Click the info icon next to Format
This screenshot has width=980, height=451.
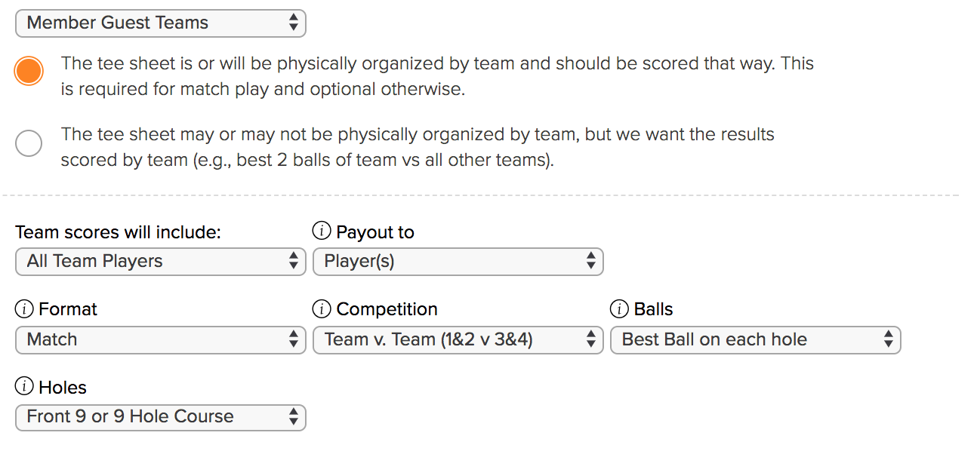24,309
